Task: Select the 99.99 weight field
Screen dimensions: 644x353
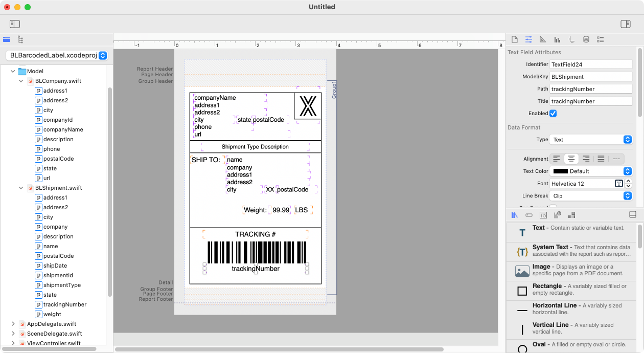Action: [281, 210]
